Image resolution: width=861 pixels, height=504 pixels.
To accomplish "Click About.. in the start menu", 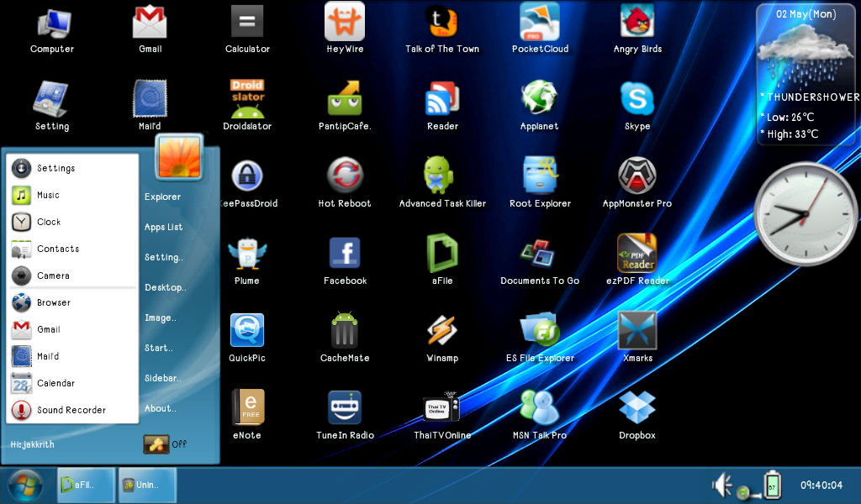I will 161,408.
